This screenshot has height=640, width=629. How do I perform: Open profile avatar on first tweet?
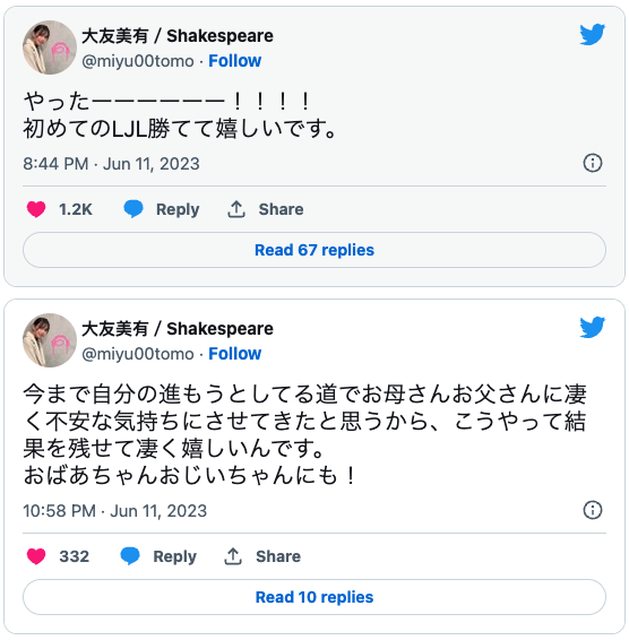tap(49, 47)
